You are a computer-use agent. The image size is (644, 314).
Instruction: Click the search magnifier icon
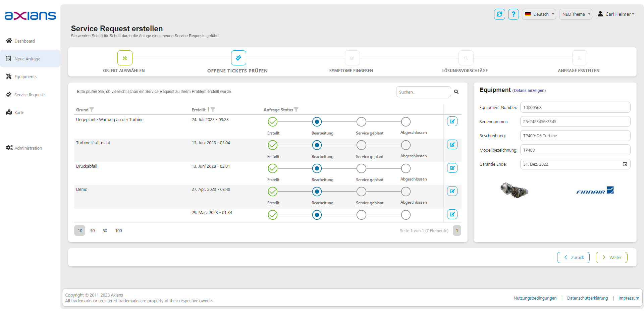click(457, 92)
